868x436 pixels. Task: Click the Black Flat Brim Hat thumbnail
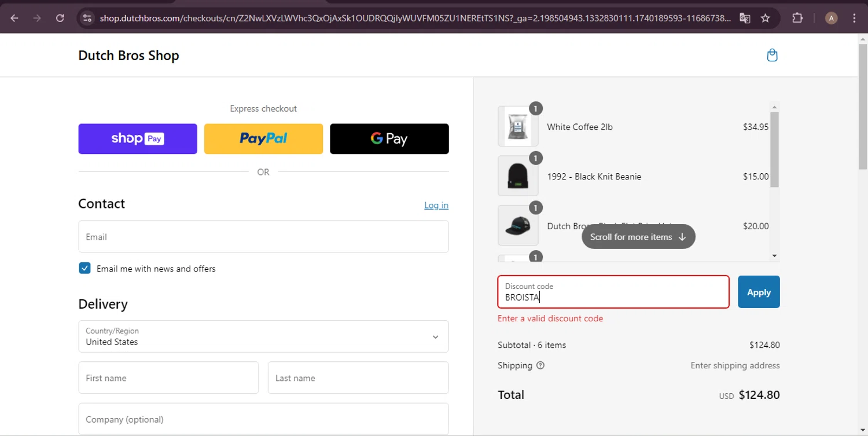(x=518, y=225)
